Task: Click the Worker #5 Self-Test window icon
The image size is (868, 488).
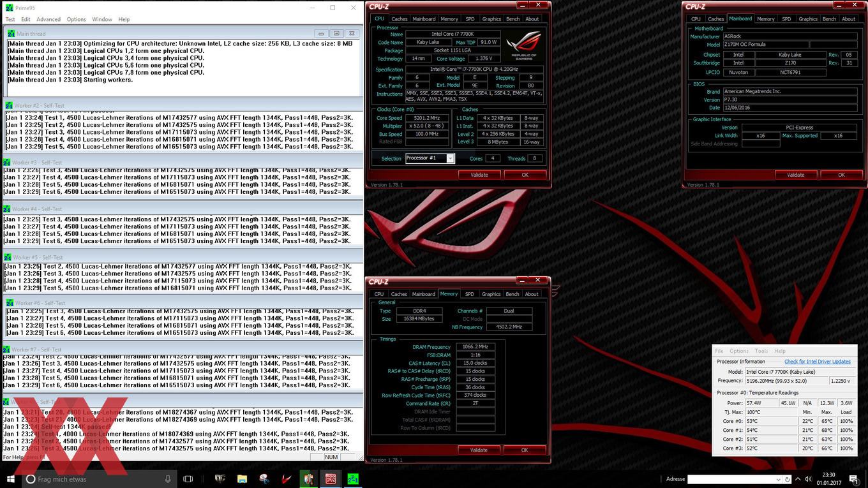Action: [x=8, y=257]
